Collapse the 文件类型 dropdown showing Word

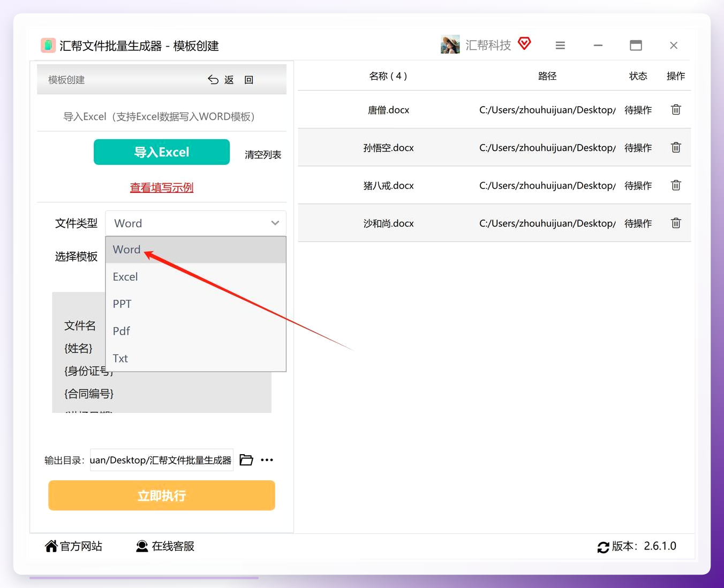pyautogui.click(x=196, y=223)
